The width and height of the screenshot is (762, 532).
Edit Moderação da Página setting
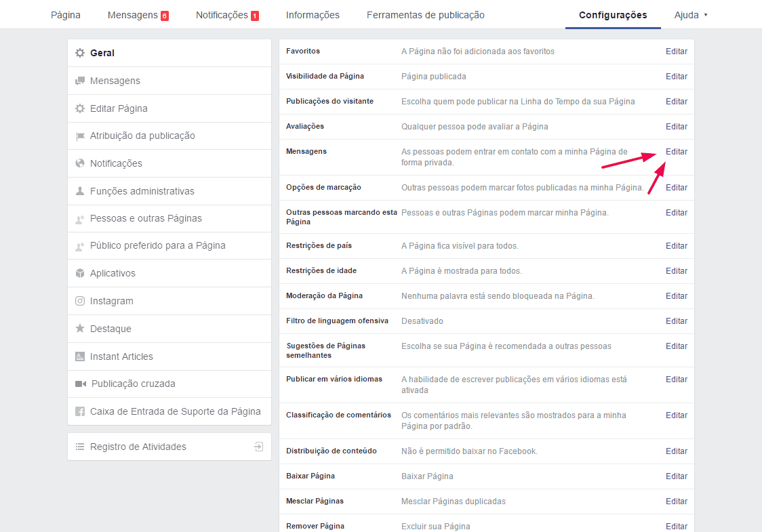[677, 296]
